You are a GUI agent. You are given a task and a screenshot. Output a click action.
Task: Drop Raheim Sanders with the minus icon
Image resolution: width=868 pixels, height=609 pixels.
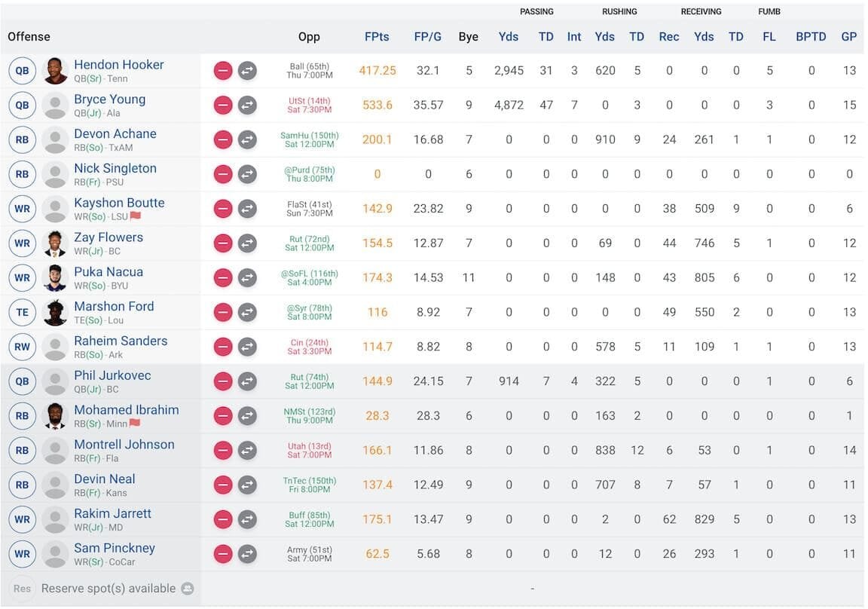223,347
